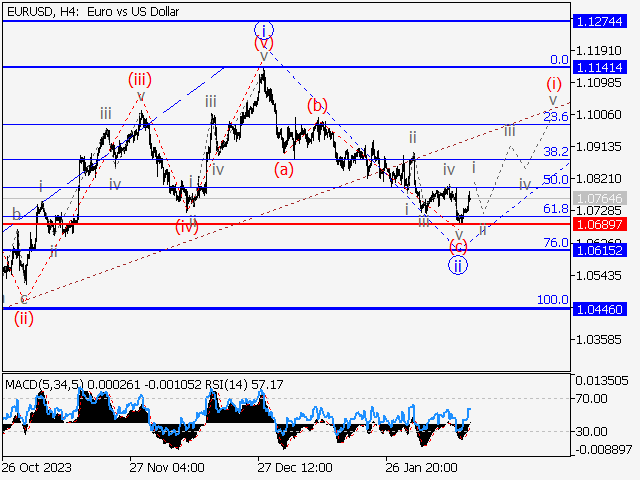
Task: Select the red (iv) wave label
Action: (x=188, y=226)
